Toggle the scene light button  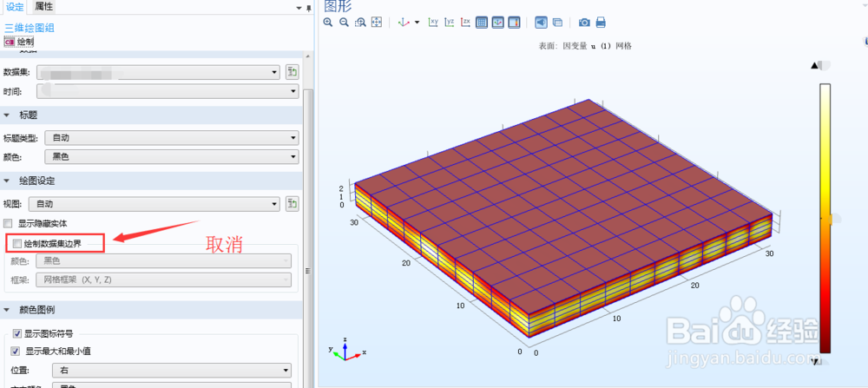click(x=541, y=23)
